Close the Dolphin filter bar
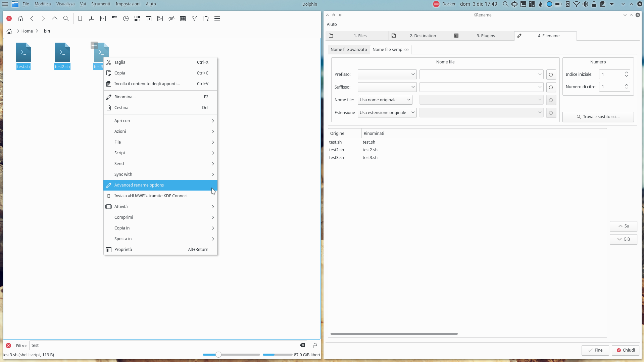Screen dimensions: 644x362 [8, 346]
